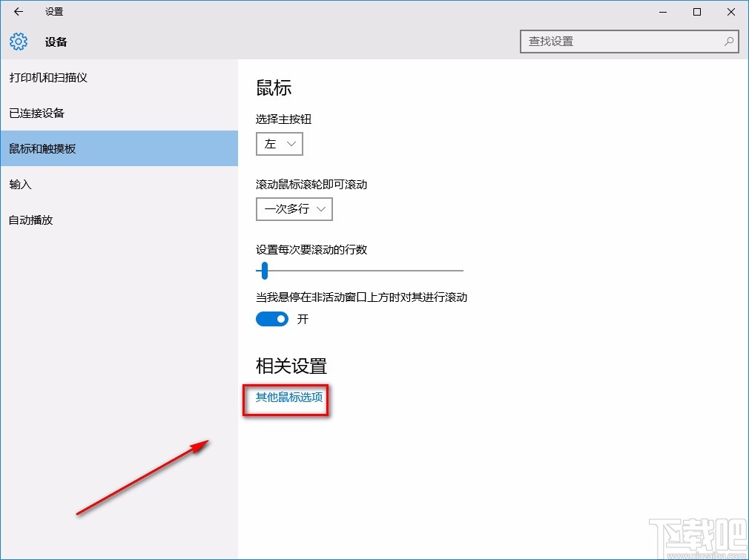Toggle off scrolling inactive windows
Viewport: 749px width, 560px height.
(271, 319)
